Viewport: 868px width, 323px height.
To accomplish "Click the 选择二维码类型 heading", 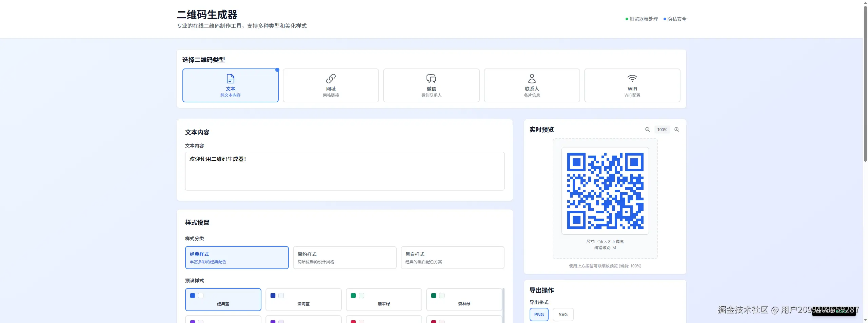I will coord(204,60).
